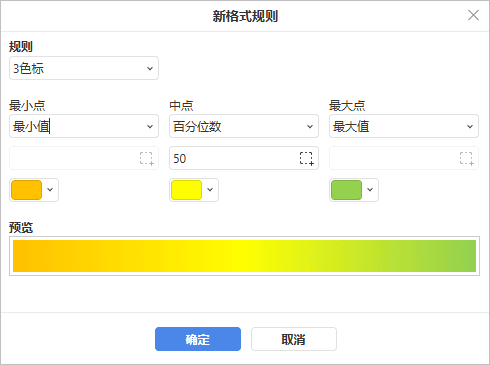The height and width of the screenshot is (365, 490).
Task: Focus the empty 最小点 value field
Action: click(x=84, y=158)
